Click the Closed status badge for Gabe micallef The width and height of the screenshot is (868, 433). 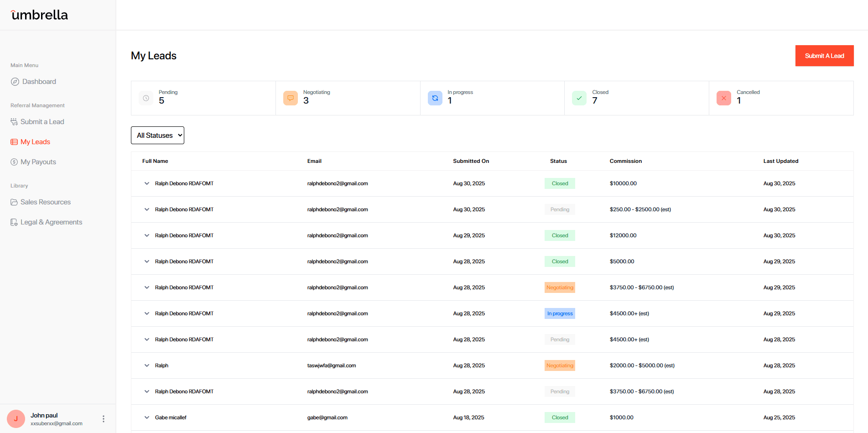tap(560, 417)
